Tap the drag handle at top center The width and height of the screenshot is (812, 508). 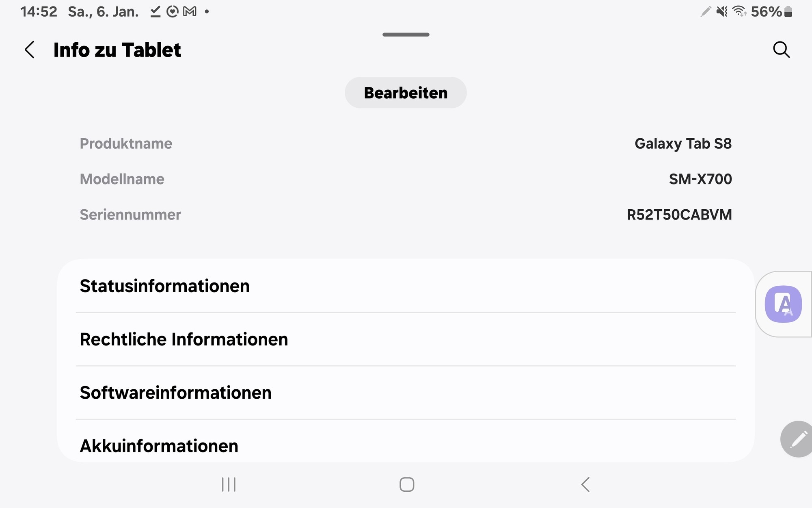coord(406,35)
